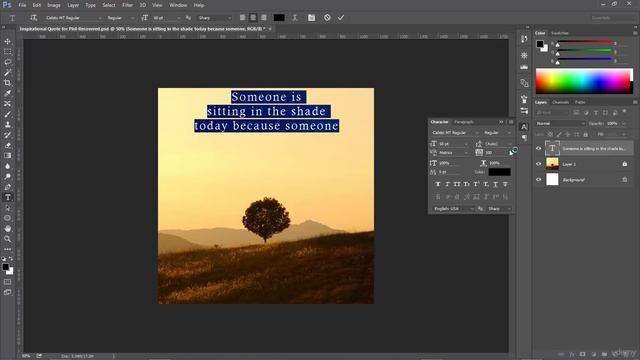Center text in options bar
The width and height of the screenshot is (640, 360).
[x=253, y=18]
